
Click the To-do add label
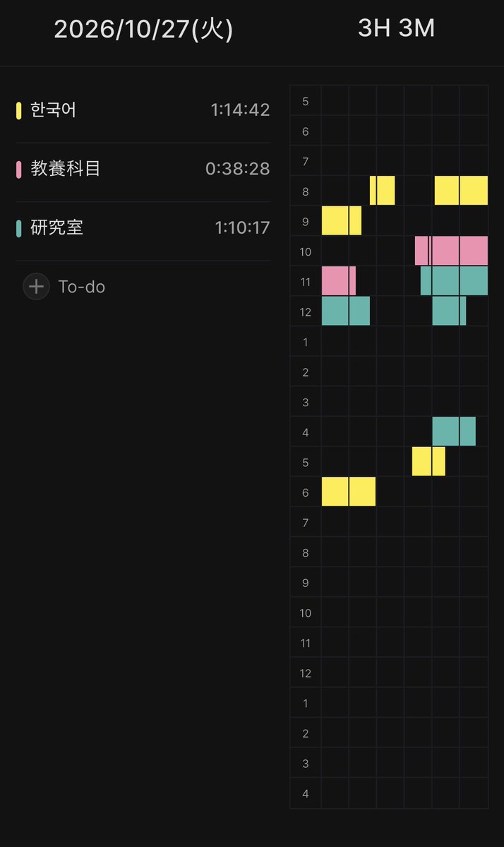pyautogui.click(x=81, y=287)
